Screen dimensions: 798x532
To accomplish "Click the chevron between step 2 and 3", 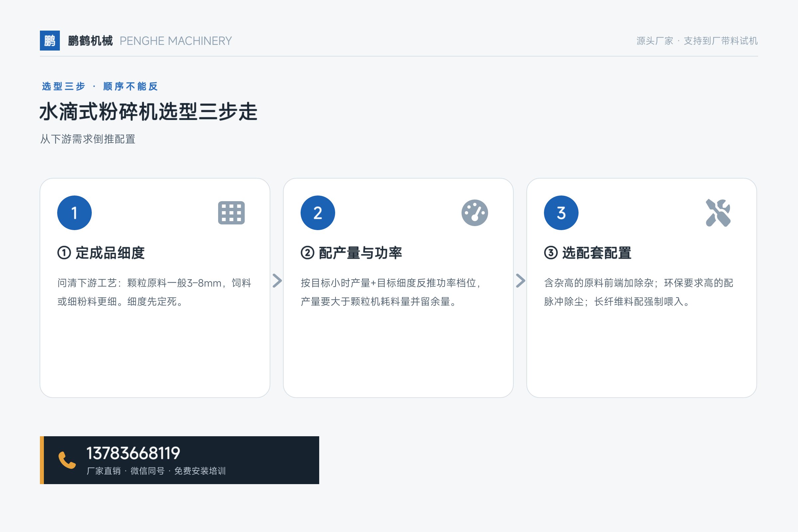I will pyautogui.click(x=520, y=281).
